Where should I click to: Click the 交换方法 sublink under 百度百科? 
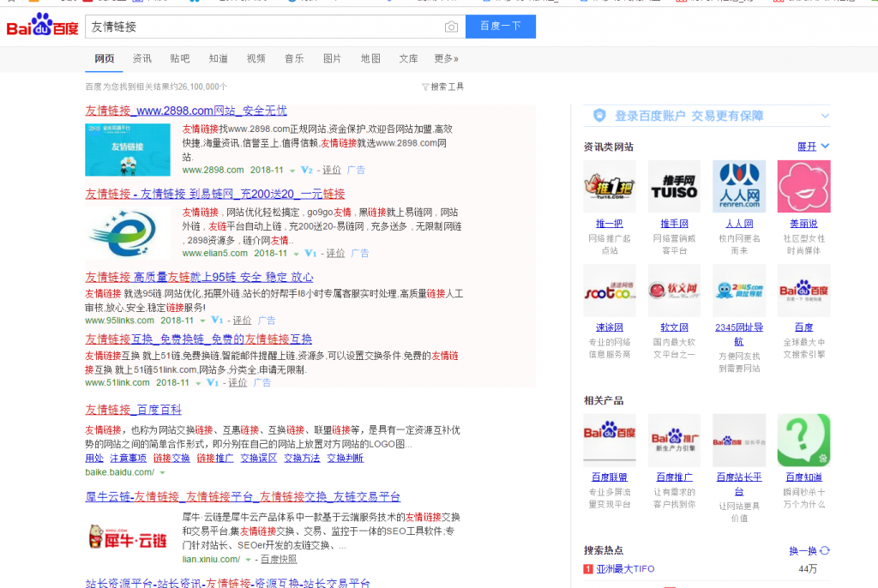[x=302, y=458]
